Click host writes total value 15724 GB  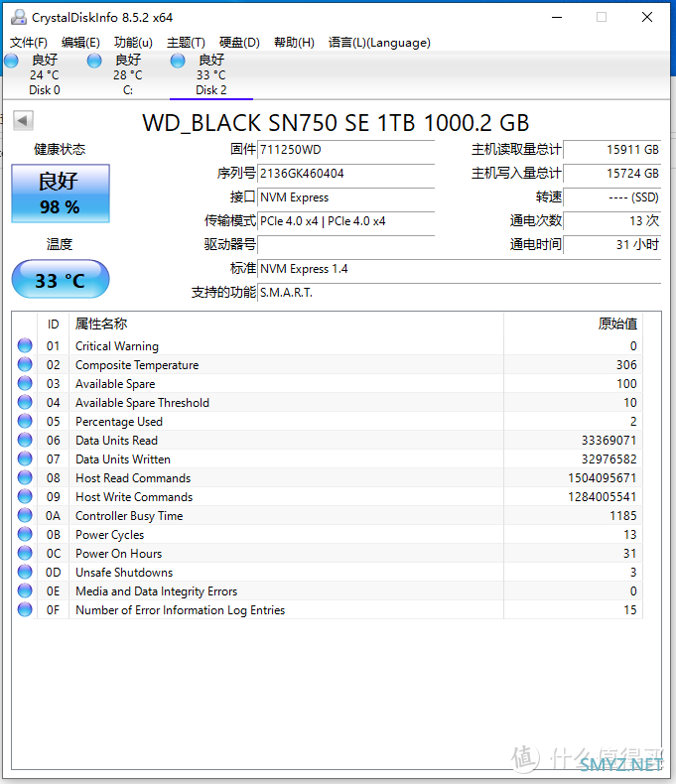[612, 174]
